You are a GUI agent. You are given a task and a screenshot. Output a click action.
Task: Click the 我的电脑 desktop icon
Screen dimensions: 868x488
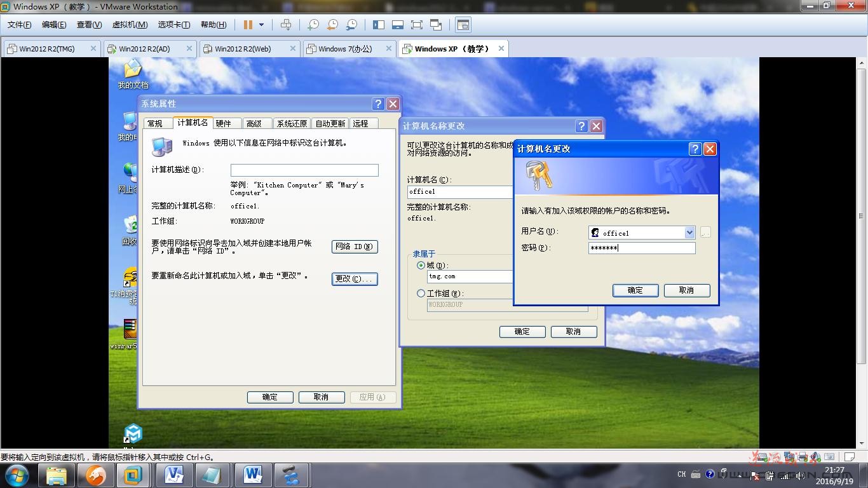[130, 126]
